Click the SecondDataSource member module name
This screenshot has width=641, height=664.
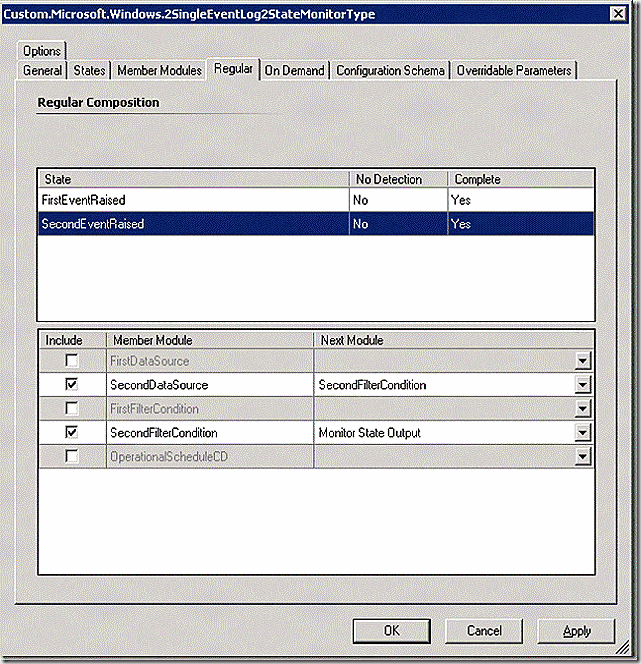(159, 385)
